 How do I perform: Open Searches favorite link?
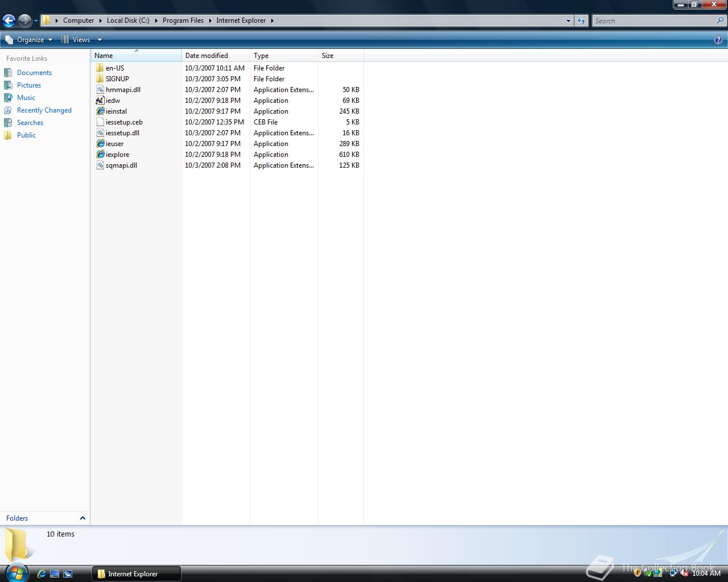(x=30, y=123)
